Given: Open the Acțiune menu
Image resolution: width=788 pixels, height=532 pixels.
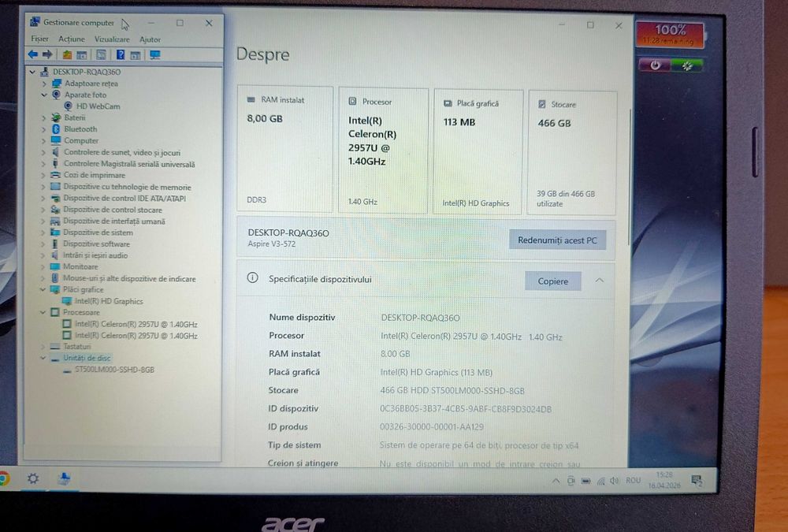Looking at the screenshot, I should tap(72, 39).
